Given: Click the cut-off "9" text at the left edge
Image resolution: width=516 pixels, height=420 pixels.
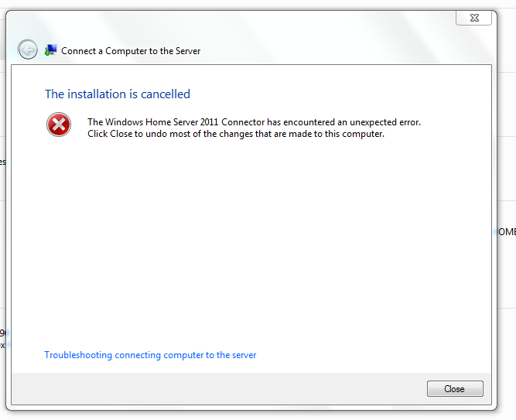Looking at the screenshot, I should tap(2, 333).
